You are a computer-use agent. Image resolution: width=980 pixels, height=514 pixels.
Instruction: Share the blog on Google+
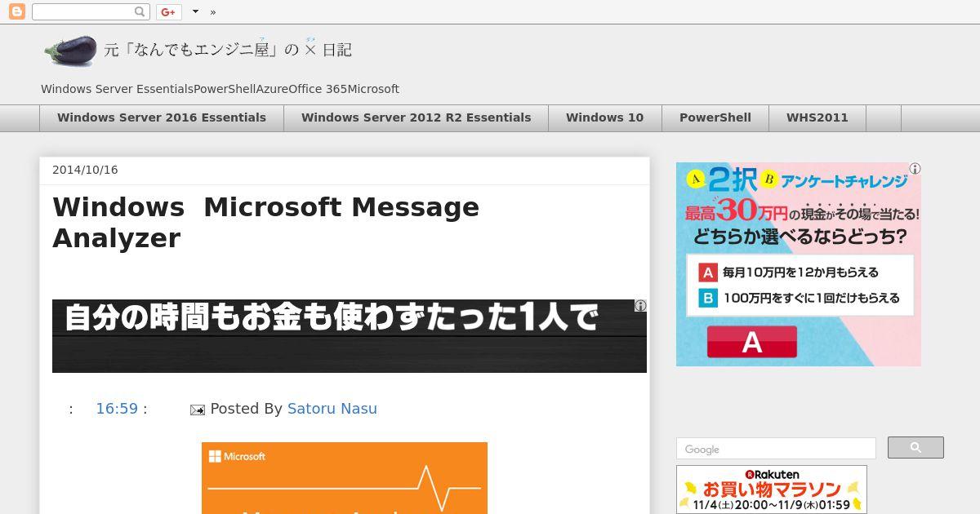[168, 11]
